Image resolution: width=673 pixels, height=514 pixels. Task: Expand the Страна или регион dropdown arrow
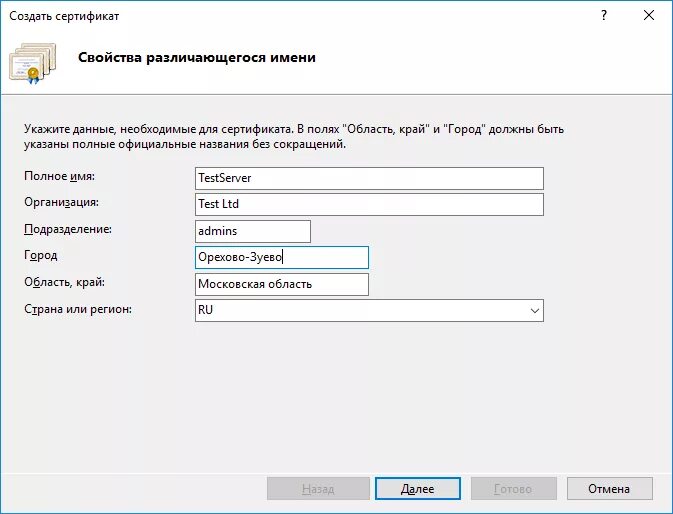click(534, 310)
